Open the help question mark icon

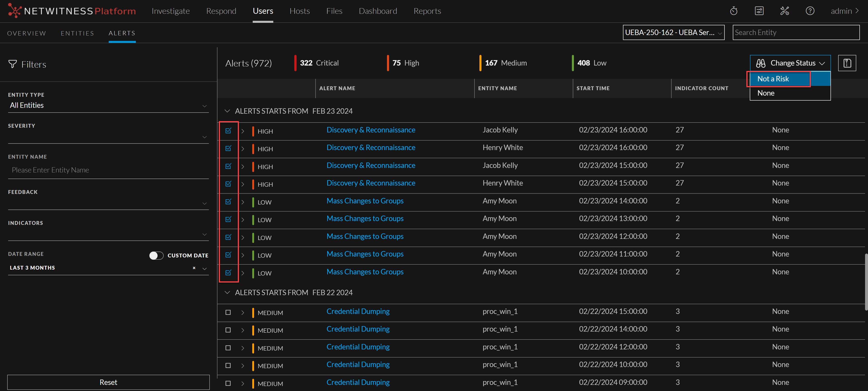[810, 11]
